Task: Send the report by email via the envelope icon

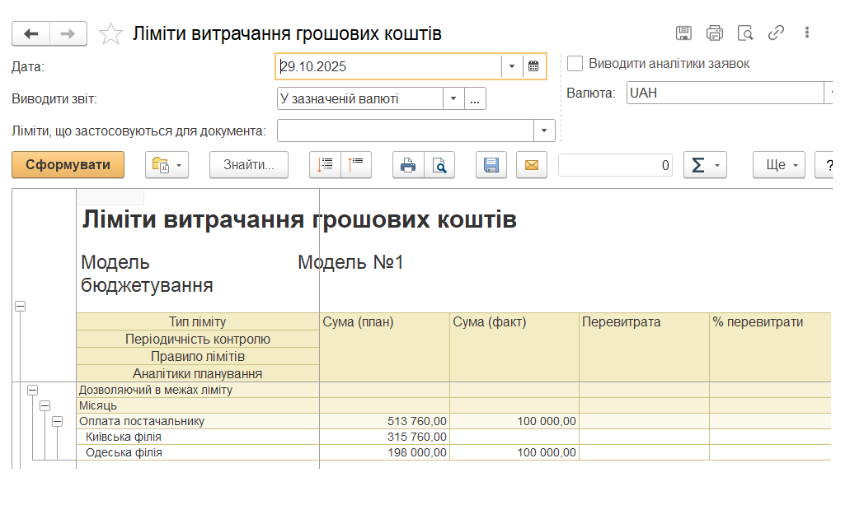Action: click(x=531, y=166)
